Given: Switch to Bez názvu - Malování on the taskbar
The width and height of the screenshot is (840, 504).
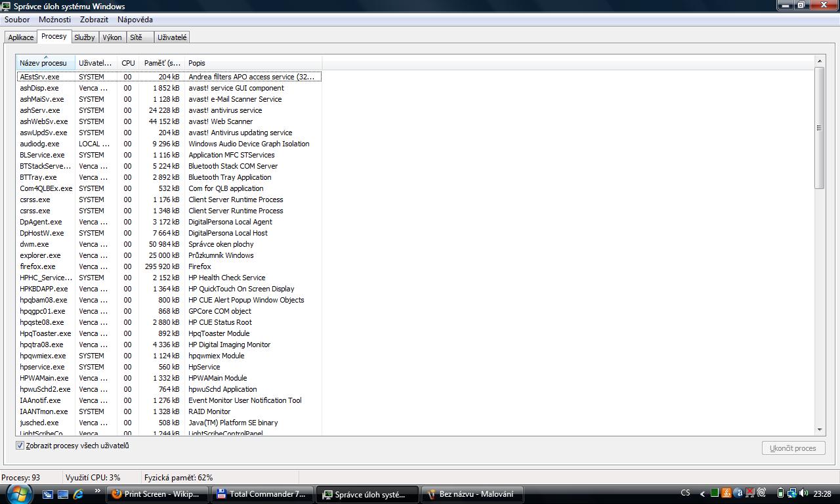Looking at the screenshot, I should [472, 494].
